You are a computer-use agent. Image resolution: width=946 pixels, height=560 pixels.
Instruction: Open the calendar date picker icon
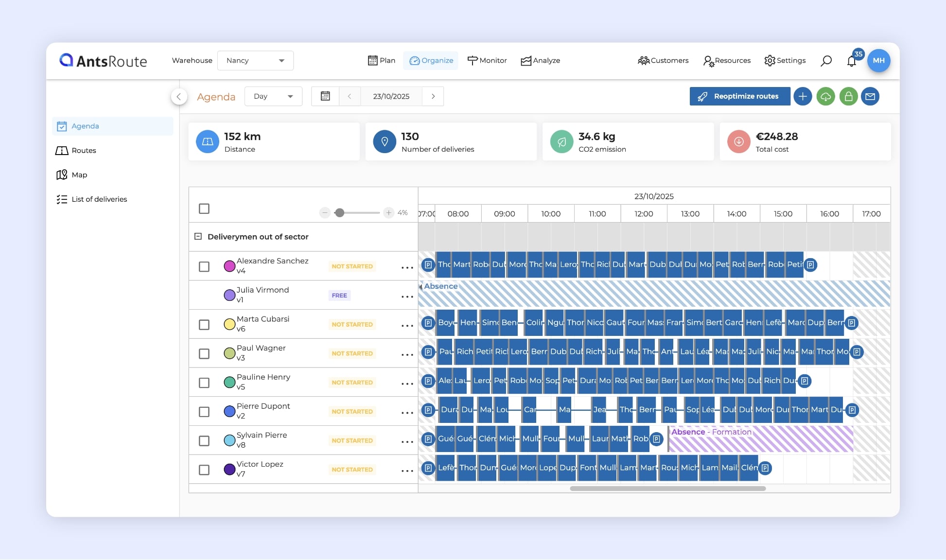(325, 96)
